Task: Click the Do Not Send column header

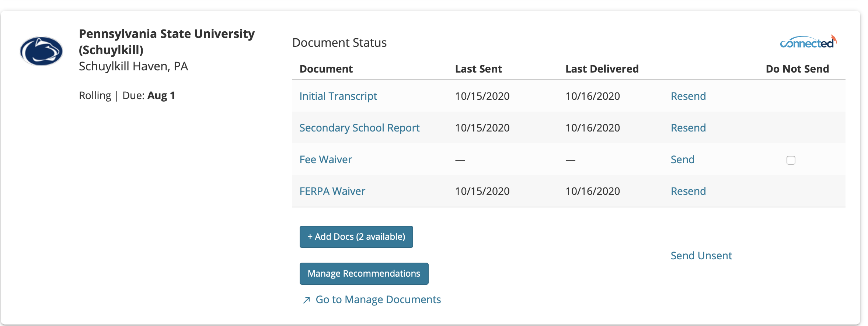Action: click(x=797, y=69)
